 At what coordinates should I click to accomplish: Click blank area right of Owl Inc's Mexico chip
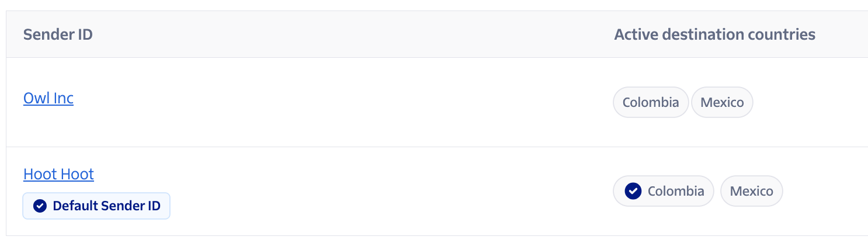[811, 103]
